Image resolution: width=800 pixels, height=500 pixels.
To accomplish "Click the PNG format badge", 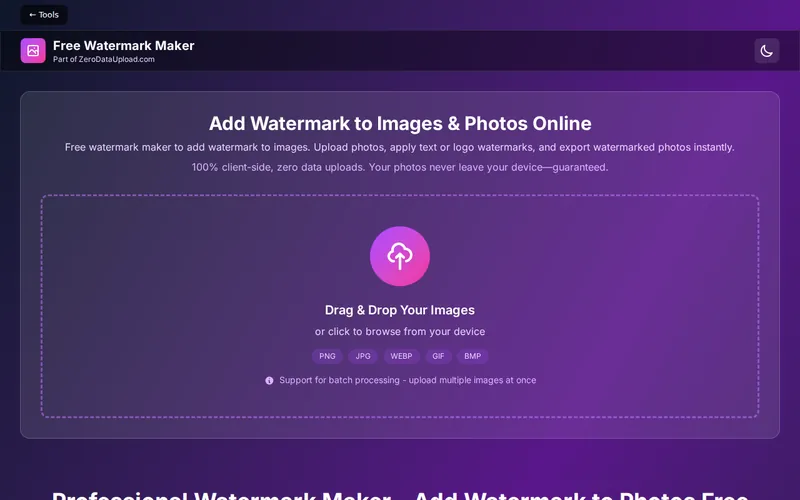I will (328, 356).
